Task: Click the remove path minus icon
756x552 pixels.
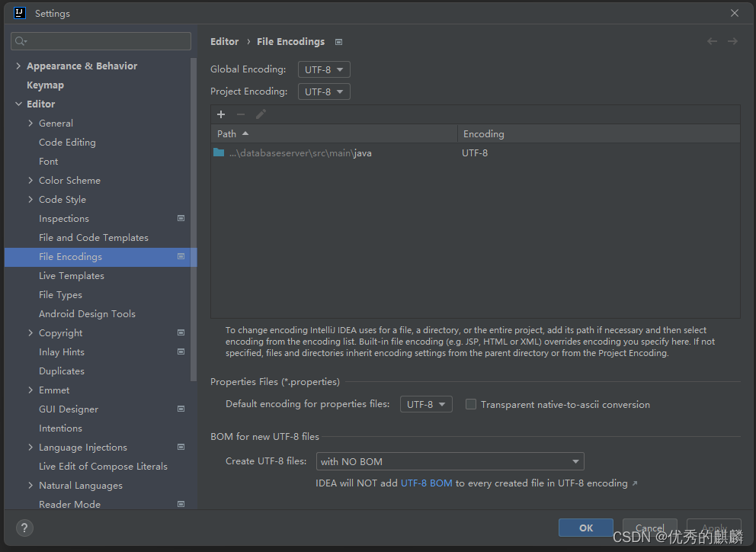Action: pyautogui.click(x=241, y=114)
